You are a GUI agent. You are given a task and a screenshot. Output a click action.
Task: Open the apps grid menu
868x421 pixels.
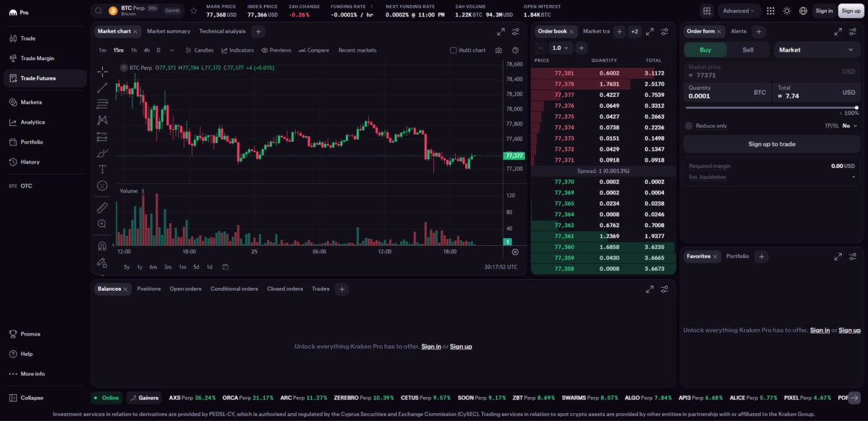(x=770, y=11)
